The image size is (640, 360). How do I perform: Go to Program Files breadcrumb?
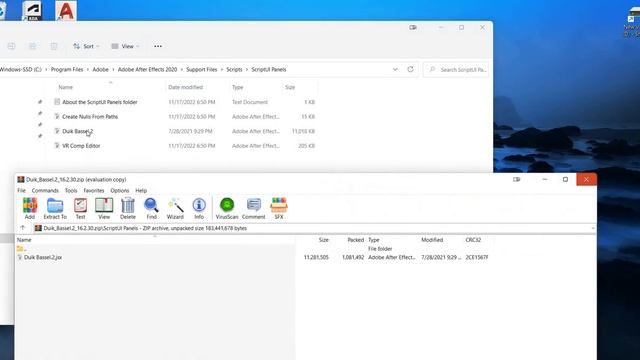[x=67, y=70]
